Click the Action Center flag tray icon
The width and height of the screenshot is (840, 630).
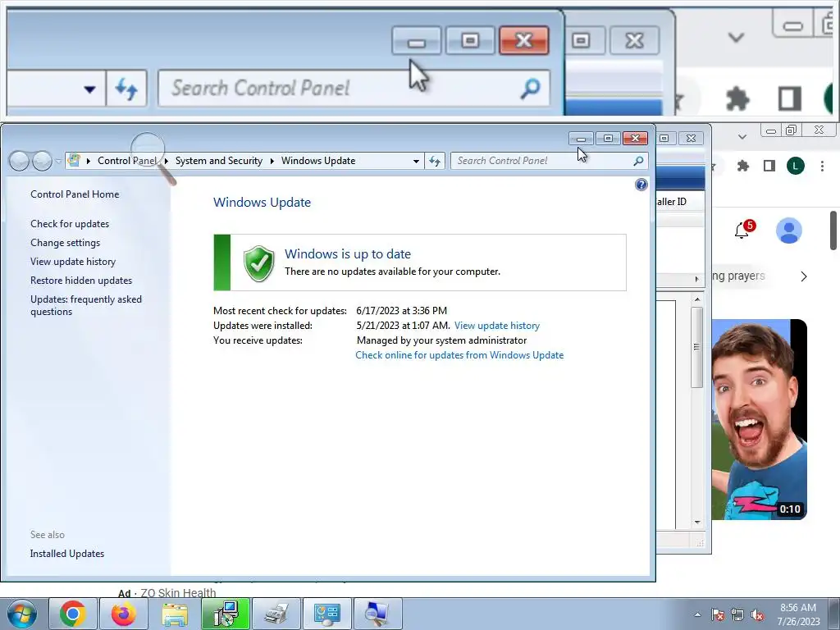click(718, 614)
